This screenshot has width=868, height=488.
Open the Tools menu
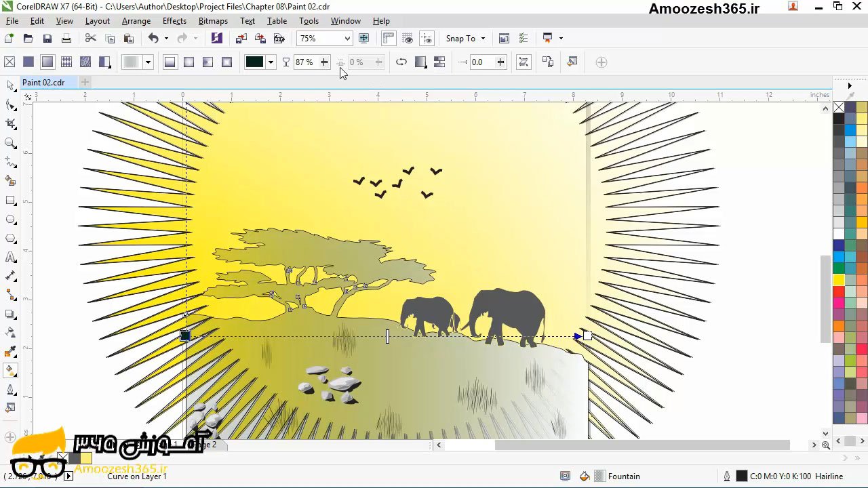(x=309, y=21)
